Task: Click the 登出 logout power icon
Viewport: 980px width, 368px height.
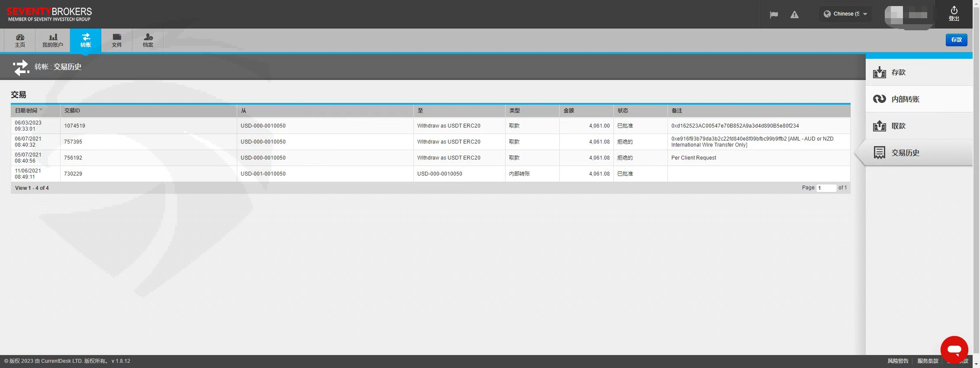Action: (x=954, y=14)
